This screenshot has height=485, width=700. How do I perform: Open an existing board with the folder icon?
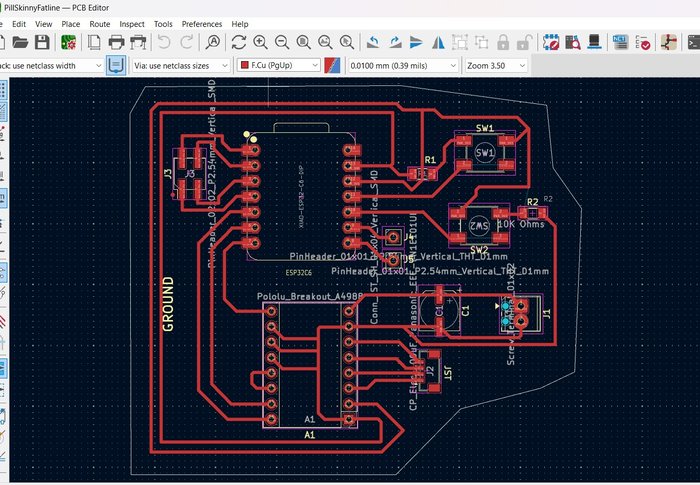tap(20, 42)
